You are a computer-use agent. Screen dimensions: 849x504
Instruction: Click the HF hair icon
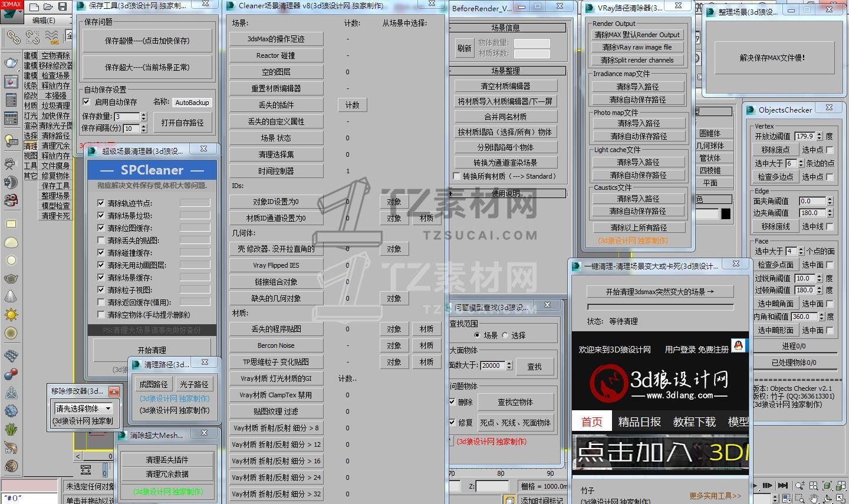pos(11,447)
